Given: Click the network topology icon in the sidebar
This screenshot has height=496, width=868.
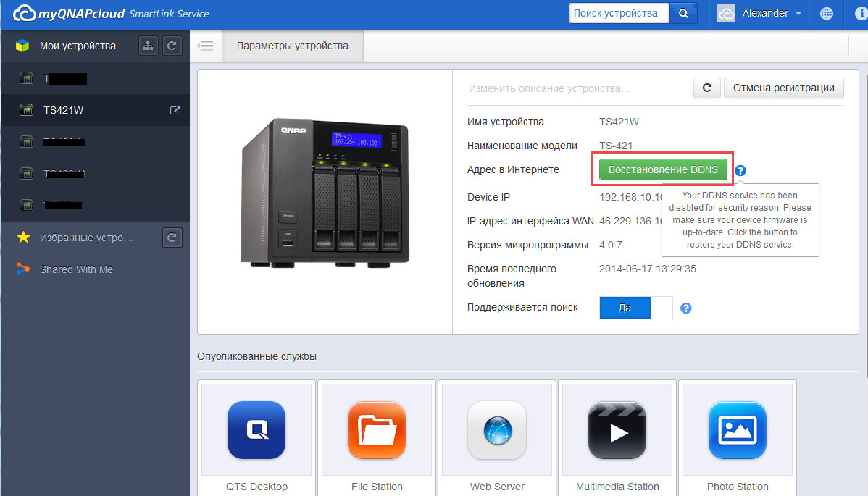Looking at the screenshot, I should click(148, 46).
